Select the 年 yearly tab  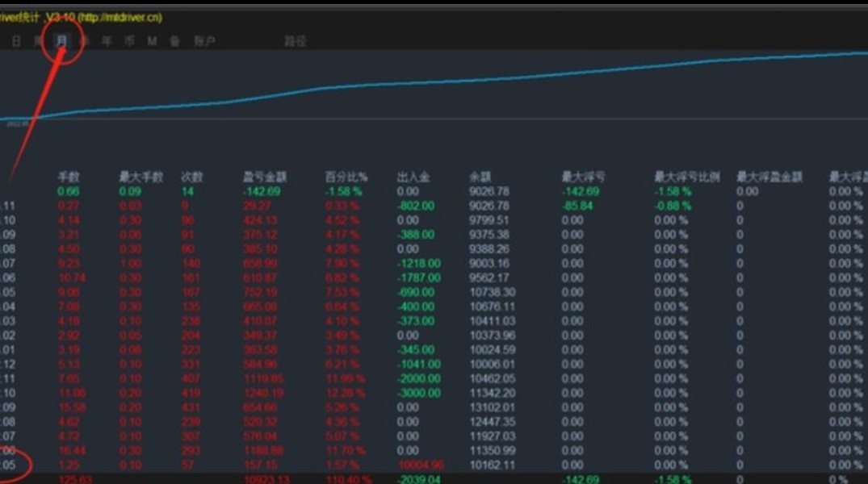click(x=107, y=41)
